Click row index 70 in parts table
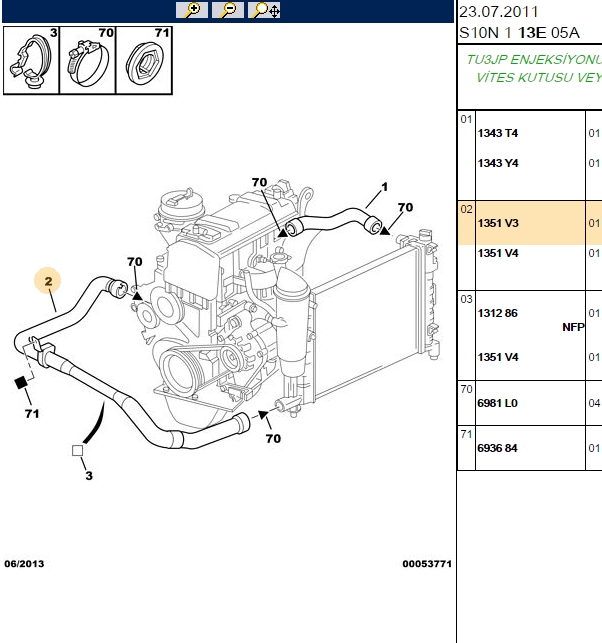The width and height of the screenshot is (602, 643). 466,389
